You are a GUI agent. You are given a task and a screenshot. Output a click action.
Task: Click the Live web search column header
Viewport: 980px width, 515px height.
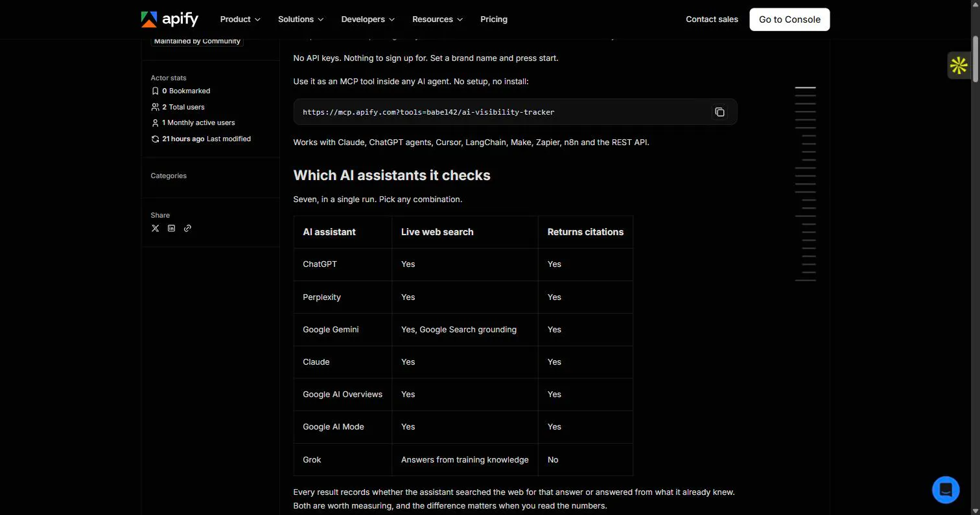[465, 232]
